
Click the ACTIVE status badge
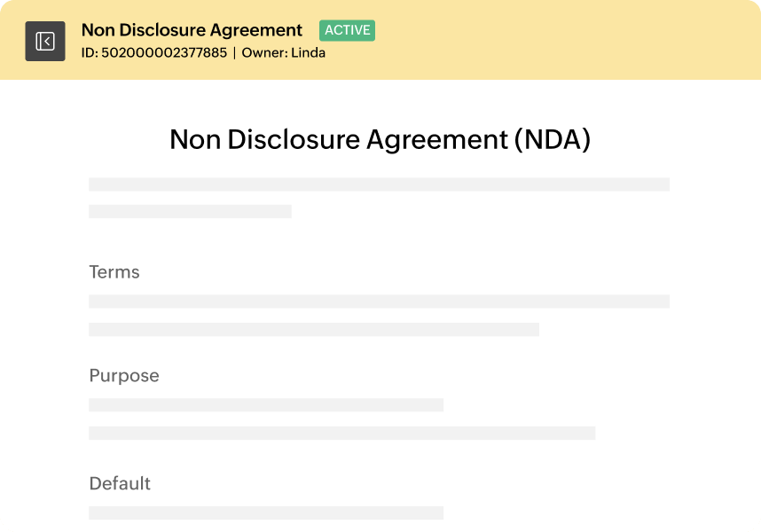point(347,30)
